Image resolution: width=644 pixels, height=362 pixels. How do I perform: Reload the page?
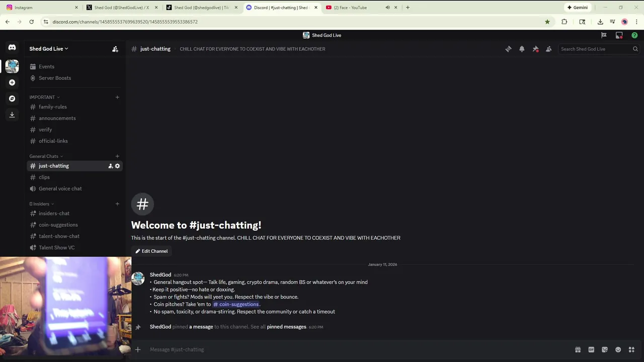[31, 22]
